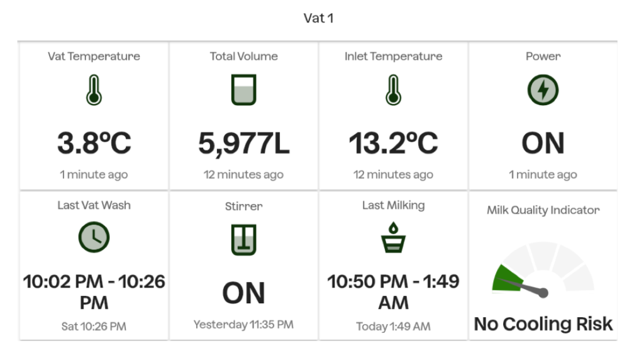
Task: Select the 13.2°C inlet temperature reading
Action: point(394,143)
